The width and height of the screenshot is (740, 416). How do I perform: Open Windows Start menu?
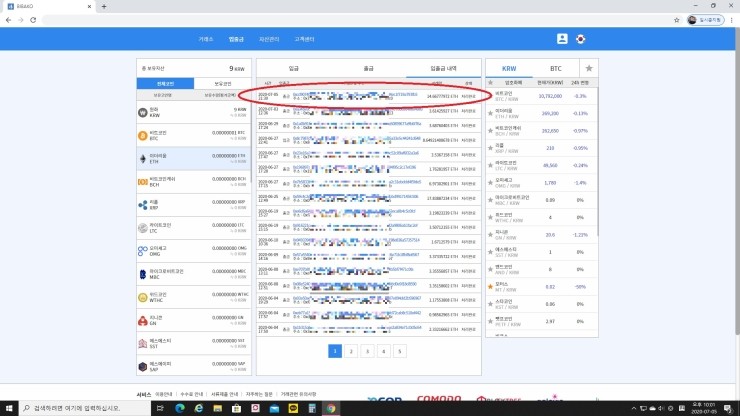(x=9, y=408)
